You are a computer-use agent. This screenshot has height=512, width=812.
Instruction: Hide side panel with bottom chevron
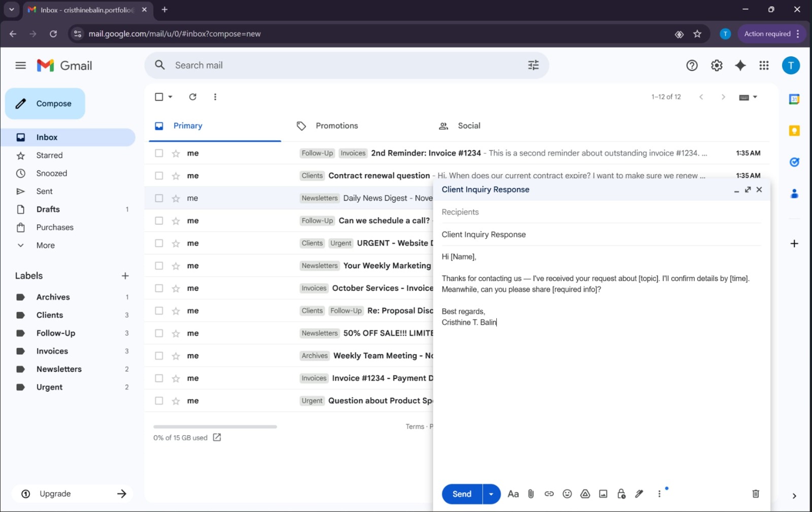click(x=794, y=496)
